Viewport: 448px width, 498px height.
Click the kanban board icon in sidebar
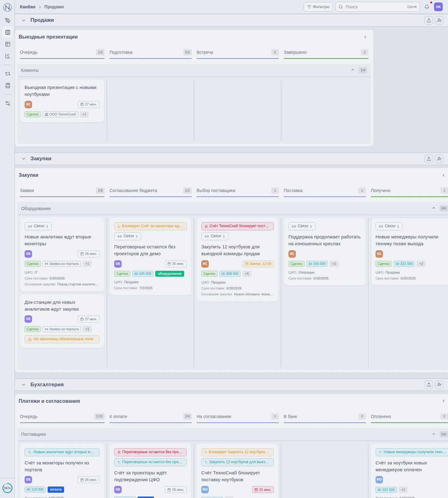(8, 32)
